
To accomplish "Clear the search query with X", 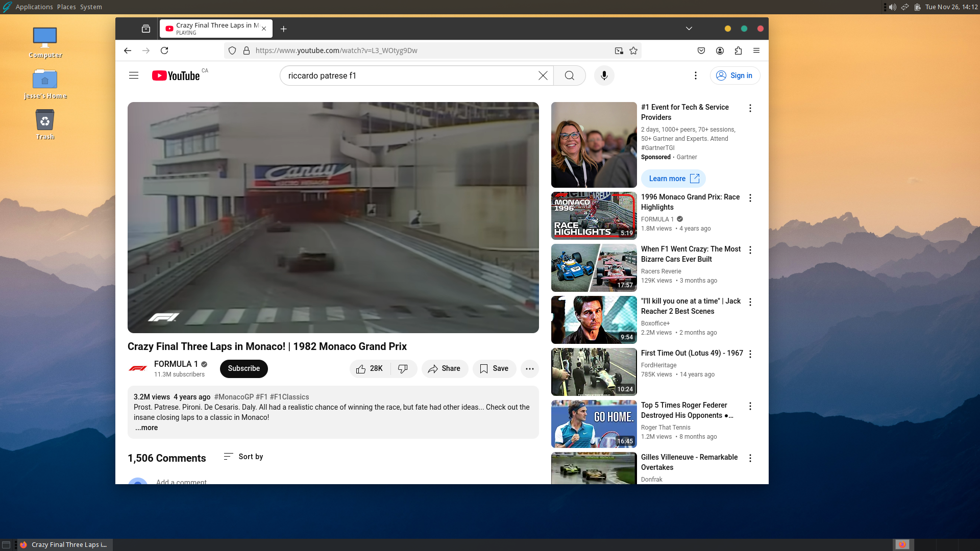I will click(x=543, y=76).
